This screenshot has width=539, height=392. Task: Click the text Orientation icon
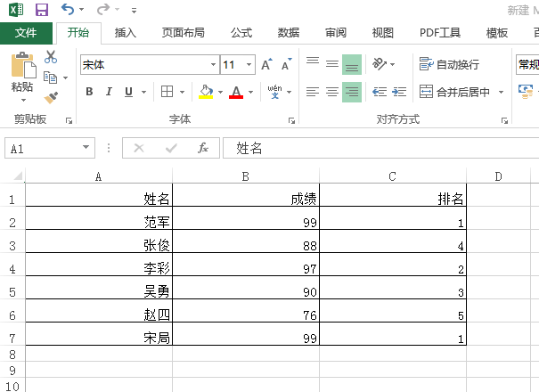[380, 64]
